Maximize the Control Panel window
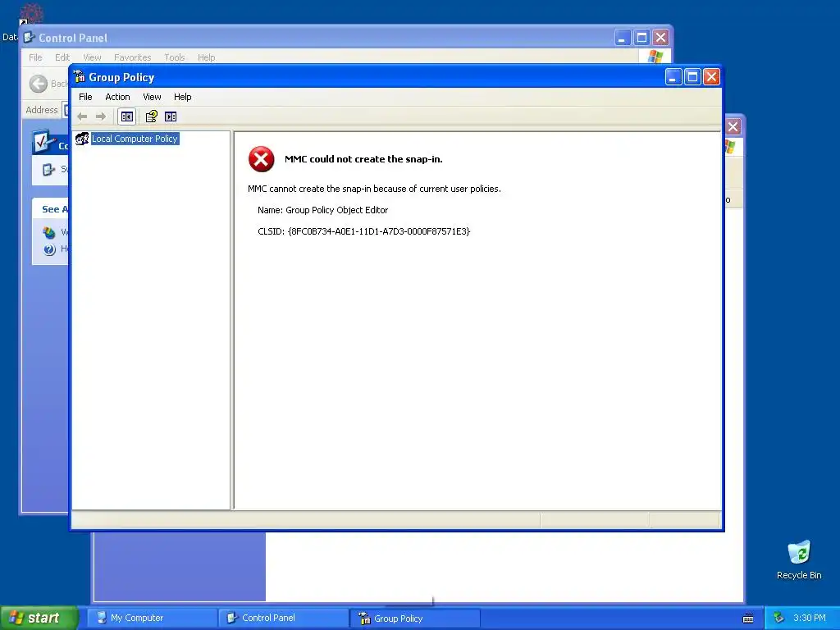 [641, 38]
